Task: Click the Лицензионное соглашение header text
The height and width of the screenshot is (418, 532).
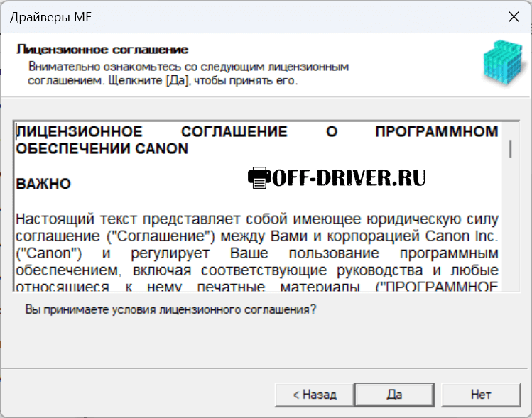Action: 102,50
